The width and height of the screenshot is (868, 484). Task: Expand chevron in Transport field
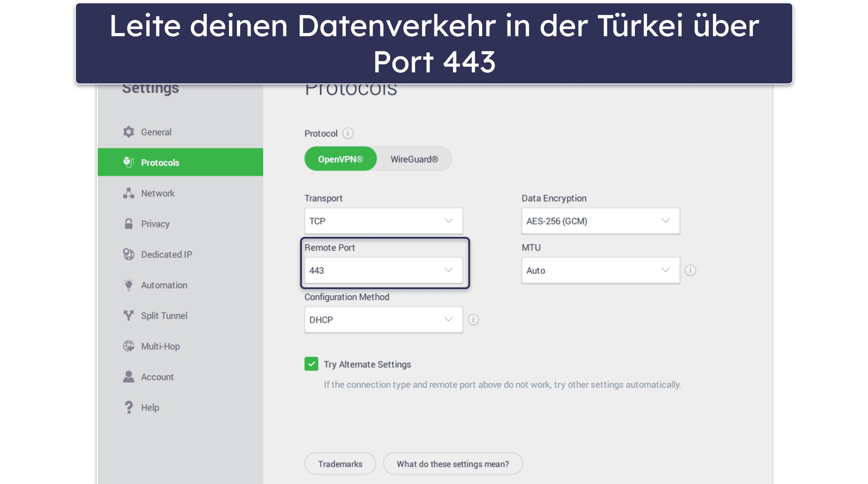pyautogui.click(x=448, y=221)
